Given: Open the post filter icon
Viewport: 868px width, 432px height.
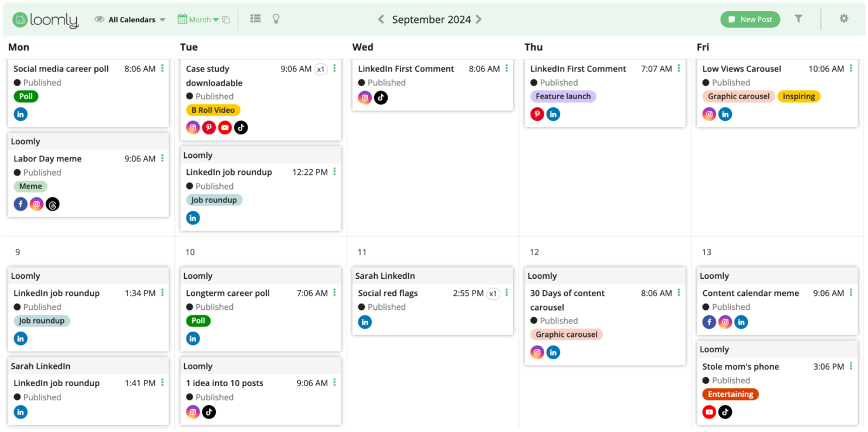Looking at the screenshot, I should click(799, 18).
